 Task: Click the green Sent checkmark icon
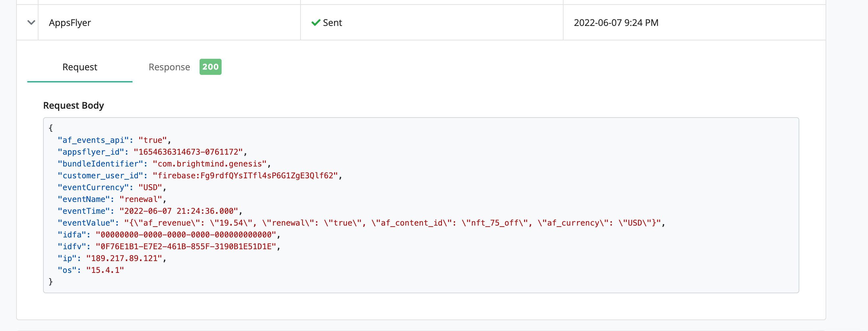click(316, 23)
